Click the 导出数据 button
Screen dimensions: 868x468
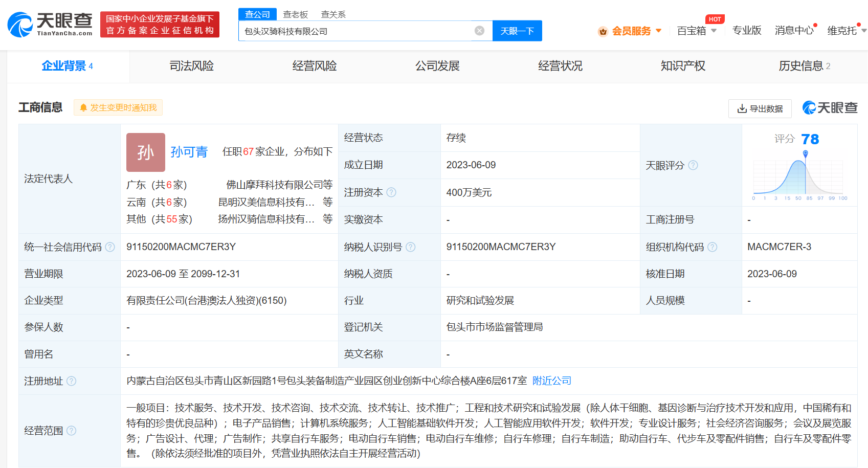pos(760,108)
